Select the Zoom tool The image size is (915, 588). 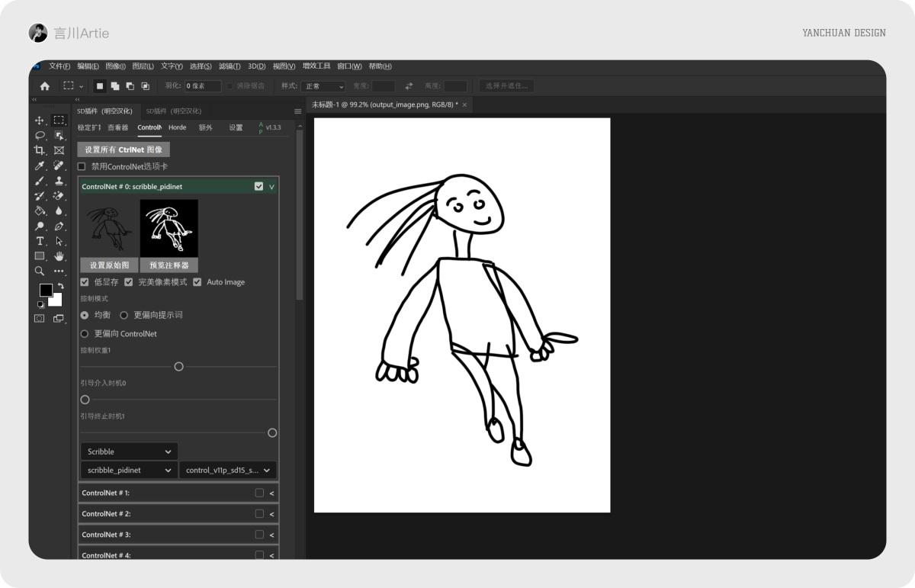click(x=40, y=271)
